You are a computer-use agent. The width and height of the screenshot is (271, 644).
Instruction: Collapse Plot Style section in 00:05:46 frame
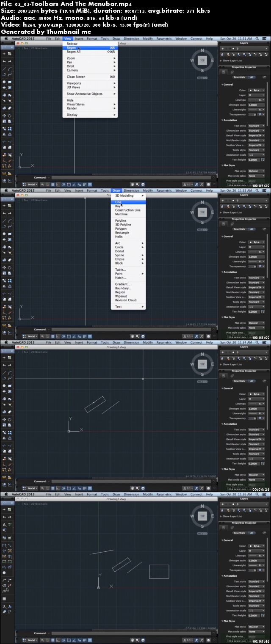(x=222, y=621)
